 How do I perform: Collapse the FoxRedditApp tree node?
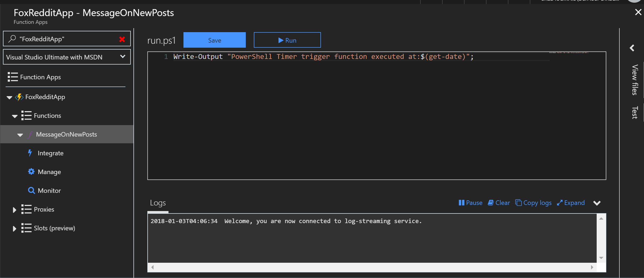point(9,97)
